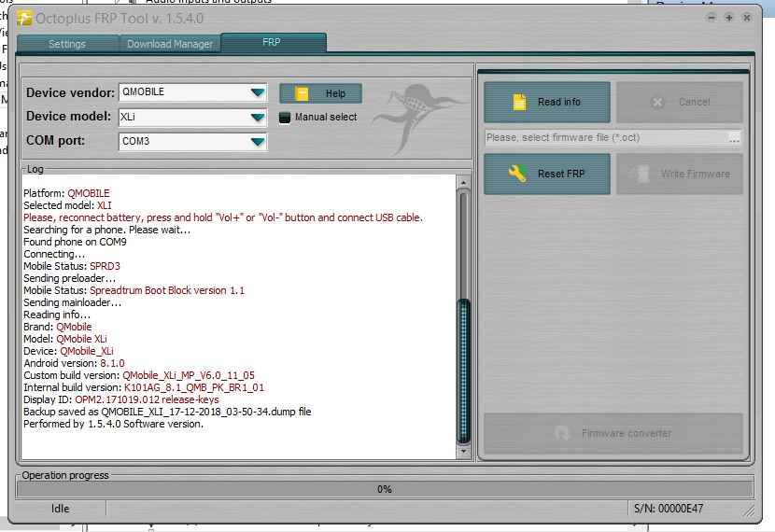This screenshot has height=532, width=775.
Task: Expand the Device model dropdown arrow
Action: (x=258, y=117)
